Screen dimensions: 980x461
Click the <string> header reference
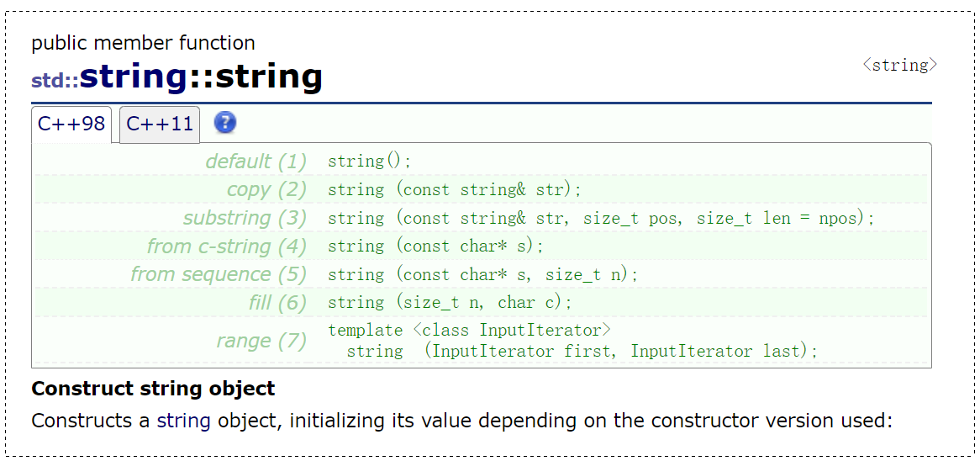[x=900, y=65]
